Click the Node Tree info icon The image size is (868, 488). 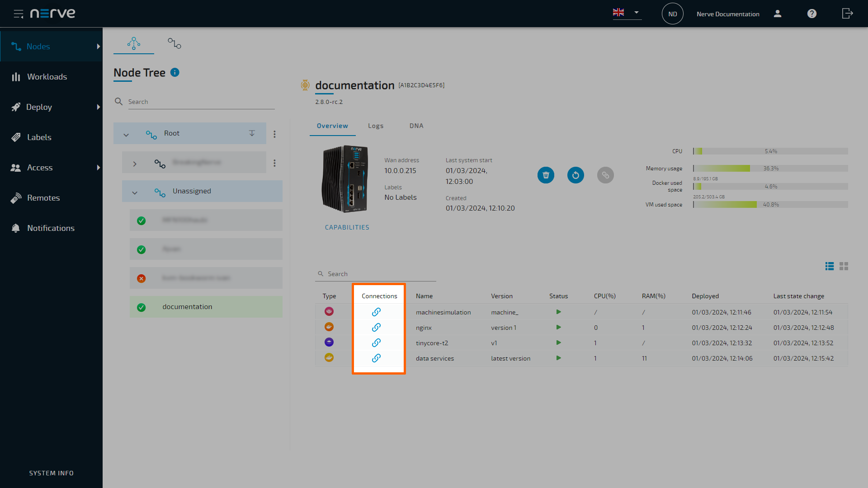tap(175, 72)
